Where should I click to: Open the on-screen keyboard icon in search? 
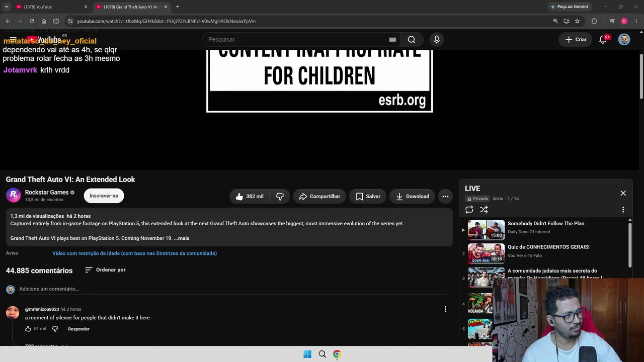tap(392, 40)
